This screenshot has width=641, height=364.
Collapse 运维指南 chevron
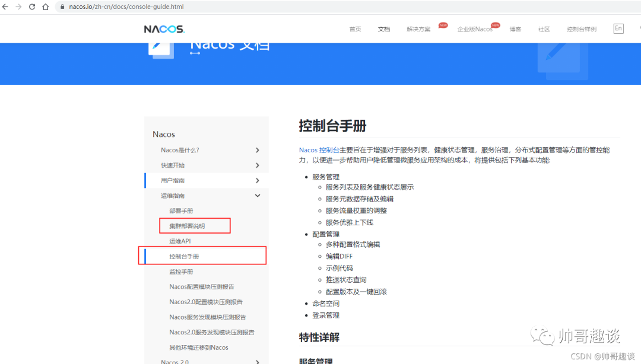coord(258,196)
